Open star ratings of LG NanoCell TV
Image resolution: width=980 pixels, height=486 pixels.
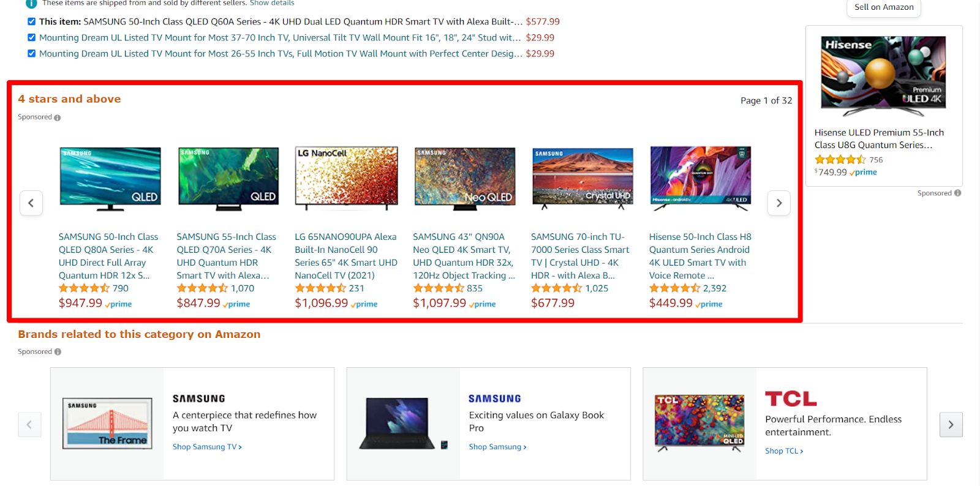click(x=320, y=288)
